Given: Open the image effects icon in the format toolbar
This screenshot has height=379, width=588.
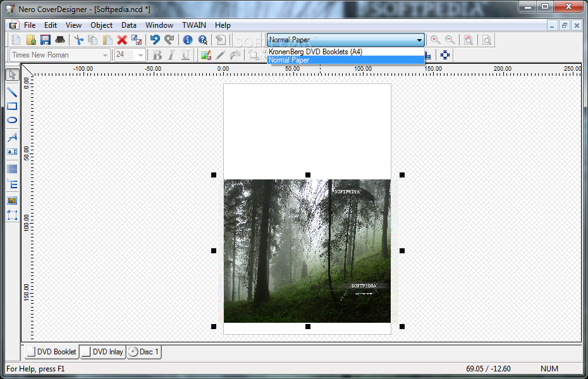Looking at the screenshot, I should pyautogui.click(x=206, y=55).
